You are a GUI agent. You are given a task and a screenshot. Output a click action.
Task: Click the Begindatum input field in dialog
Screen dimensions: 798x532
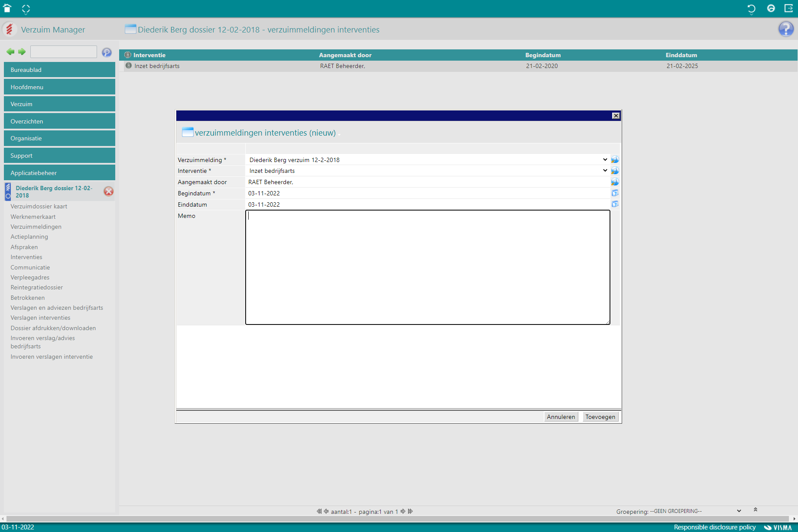point(428,193)
